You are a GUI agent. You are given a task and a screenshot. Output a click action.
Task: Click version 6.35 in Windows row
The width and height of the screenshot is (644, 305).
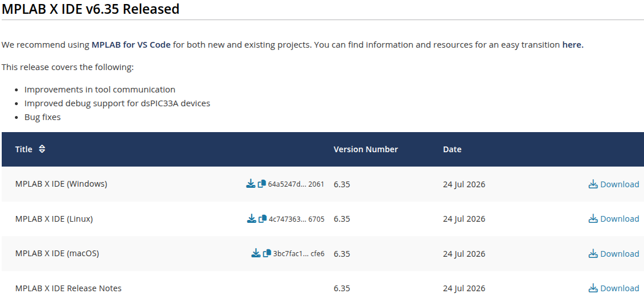342,184
